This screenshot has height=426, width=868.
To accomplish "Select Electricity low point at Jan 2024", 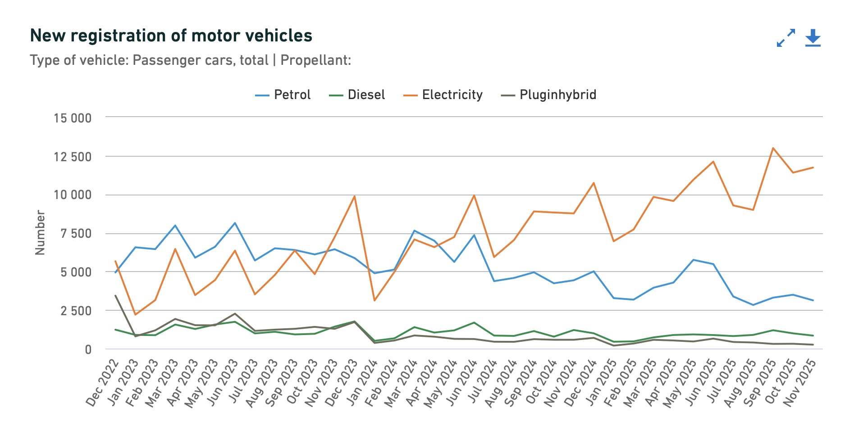I will click(375, 300).
